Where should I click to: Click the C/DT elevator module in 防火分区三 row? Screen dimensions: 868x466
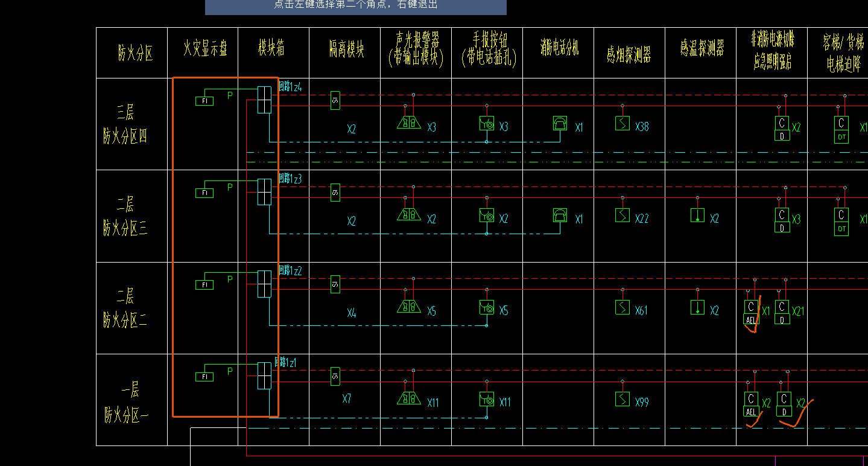(841, 220)
